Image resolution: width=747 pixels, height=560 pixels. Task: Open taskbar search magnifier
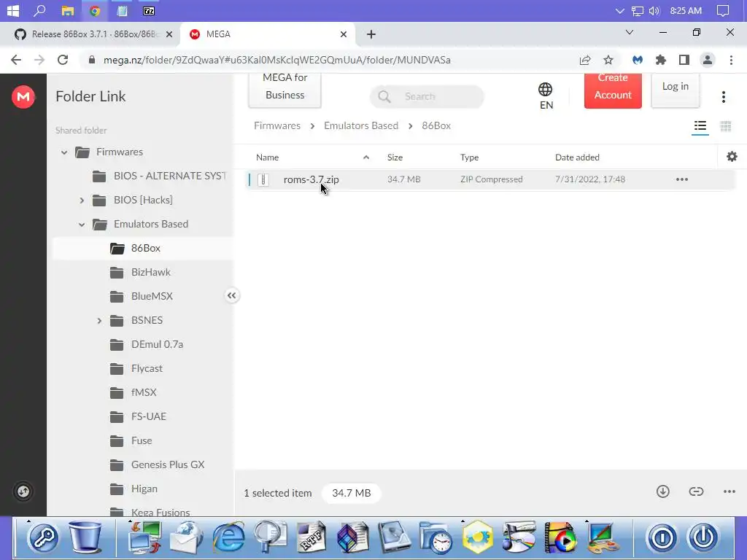point(39,10)
